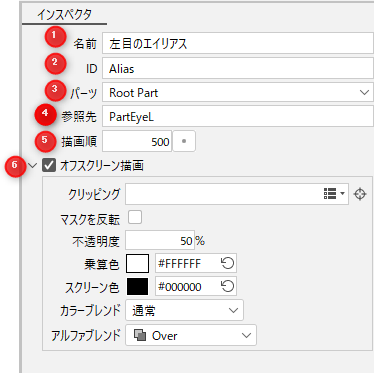Open the white 乗算色 color swatch
The width and height of the screenshot is (374, 373).
pos(137,263)
